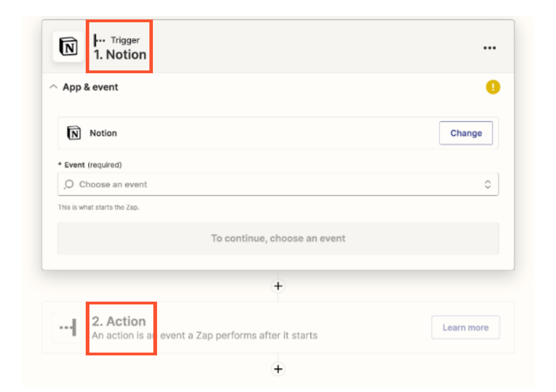Click the Event (required) label
The height and width of the screenshot is (392, 556).
89,165
